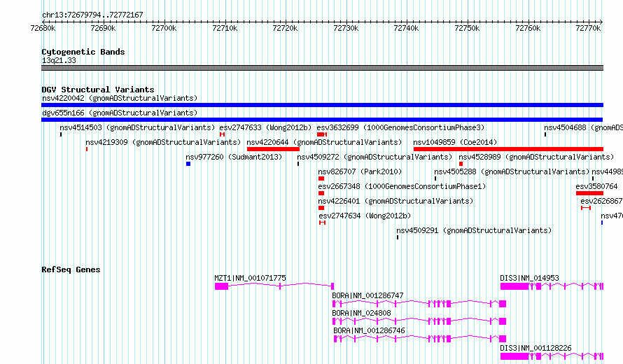Click the 72730k ruler label

[346, 28]
